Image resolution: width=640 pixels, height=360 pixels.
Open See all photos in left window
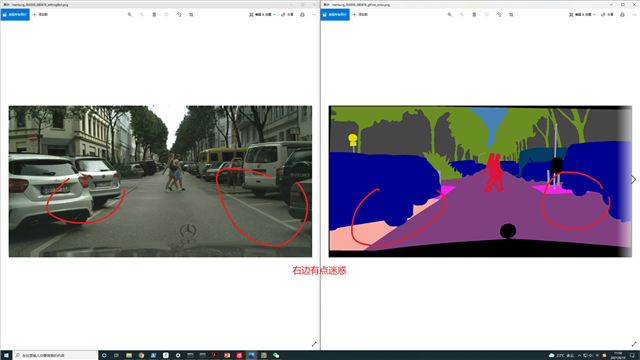(15, 15)
